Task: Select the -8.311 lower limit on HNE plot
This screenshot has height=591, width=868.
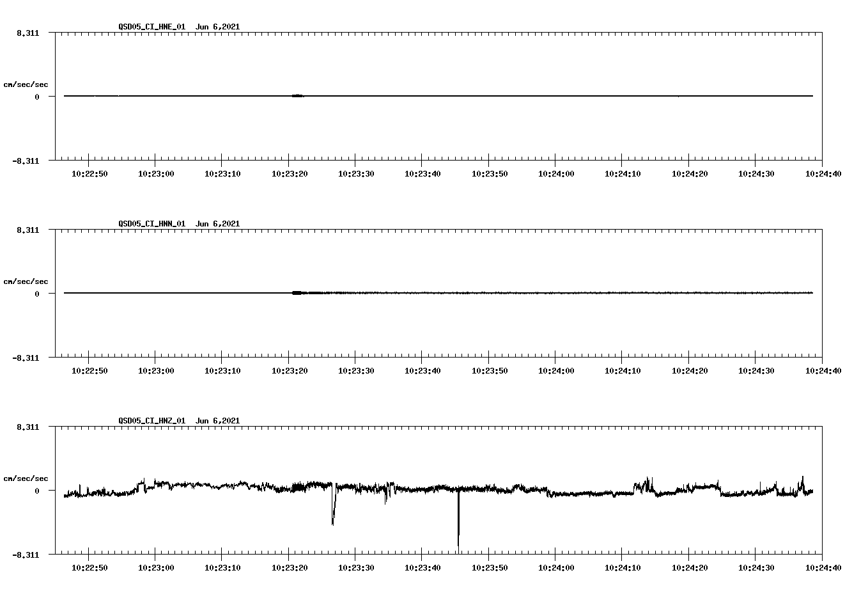Action: tap(26, 161)
